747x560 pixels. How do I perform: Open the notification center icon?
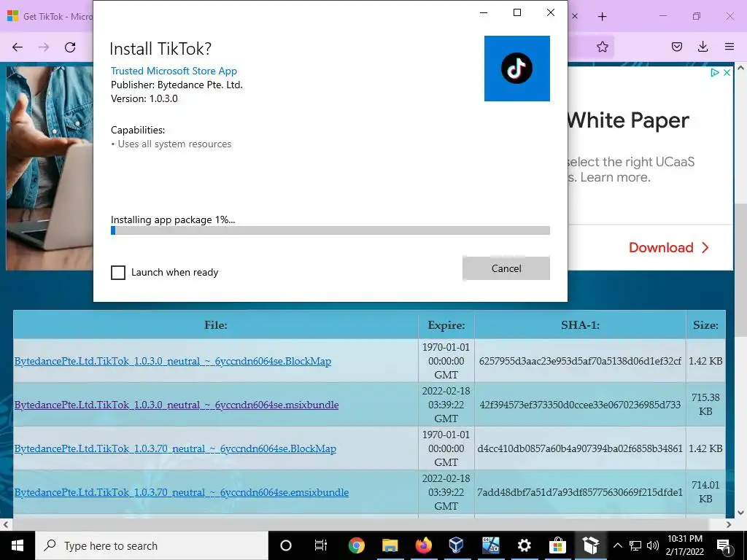[724, 545]
